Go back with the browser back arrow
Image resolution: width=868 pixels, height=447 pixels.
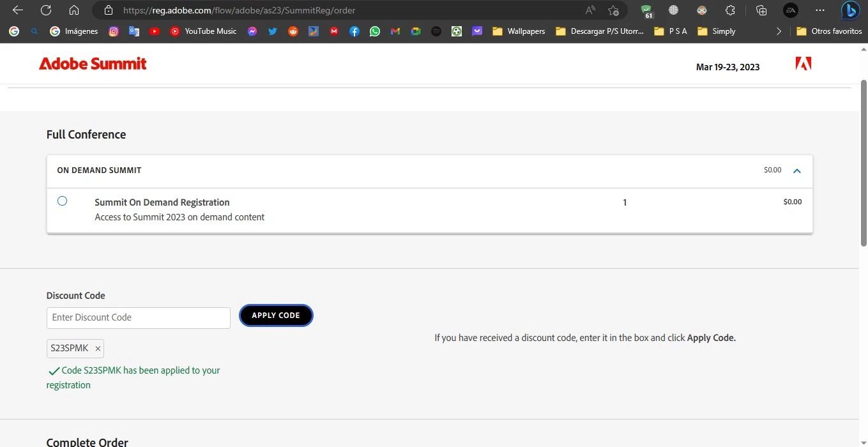coord(18,10)
